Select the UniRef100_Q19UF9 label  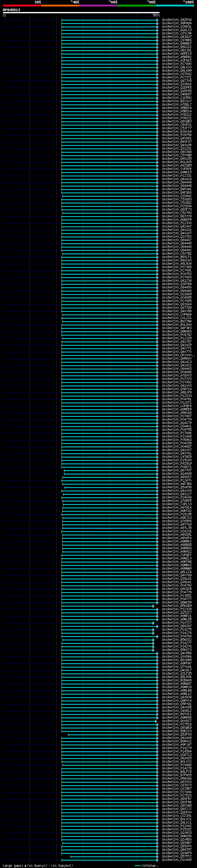click(x=176, y=853)
